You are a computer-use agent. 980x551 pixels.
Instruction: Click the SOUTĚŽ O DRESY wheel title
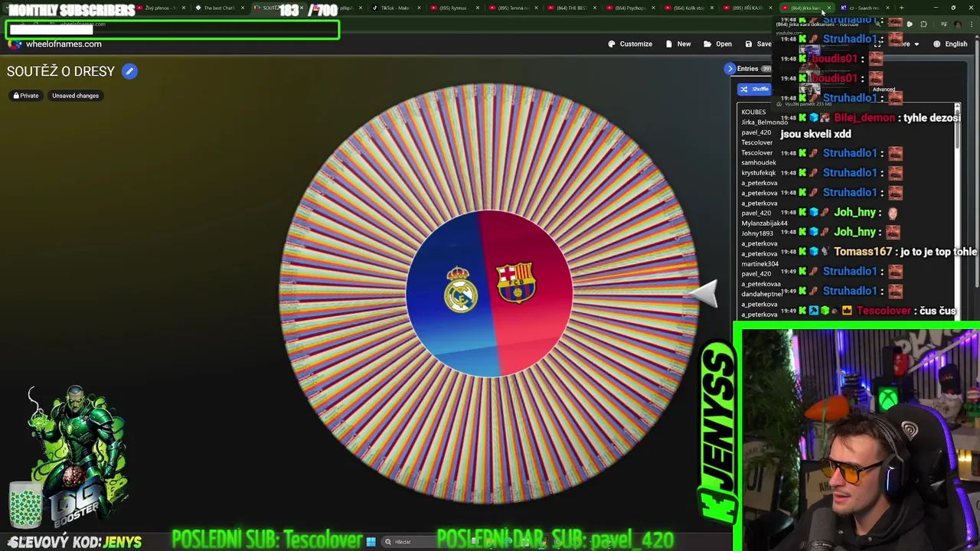click(60, 71)
